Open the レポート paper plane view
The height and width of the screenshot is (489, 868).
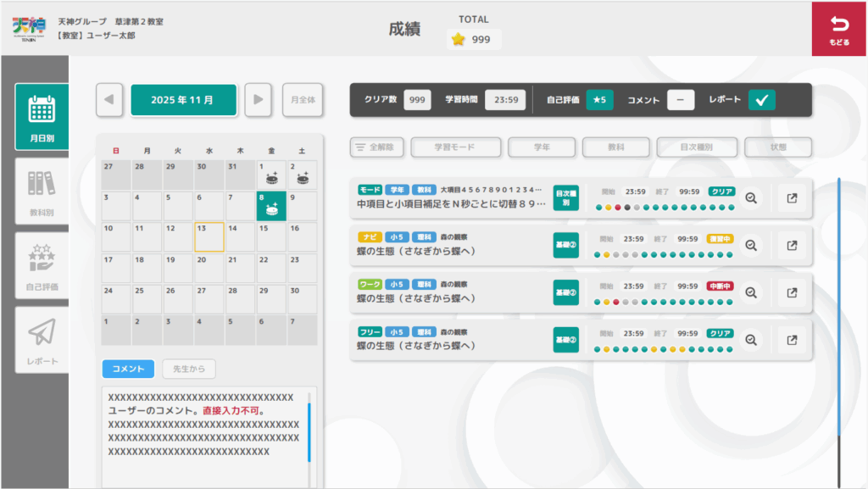tap(42, 339)
